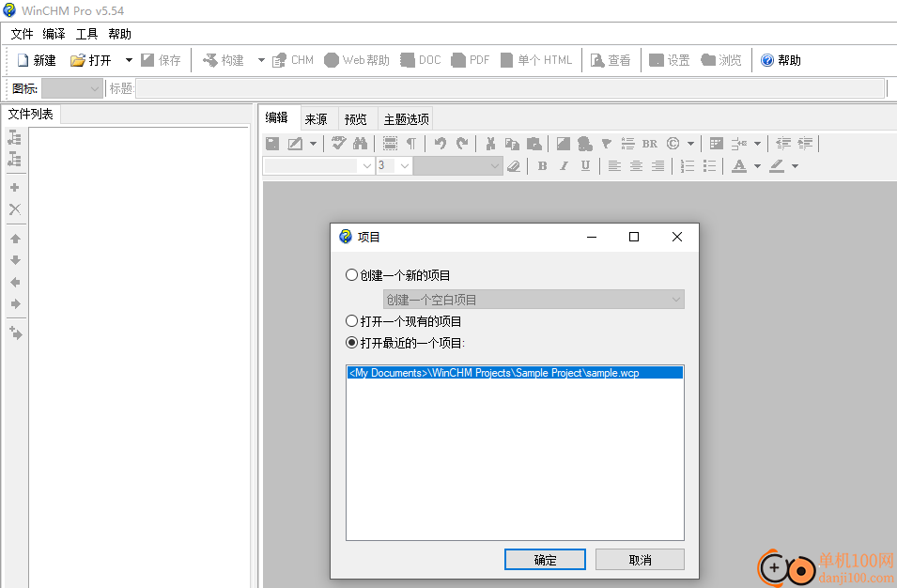This screenshot has width=897, height=588.
Task: Toggle underline formatting
Action: click(585, 166)
